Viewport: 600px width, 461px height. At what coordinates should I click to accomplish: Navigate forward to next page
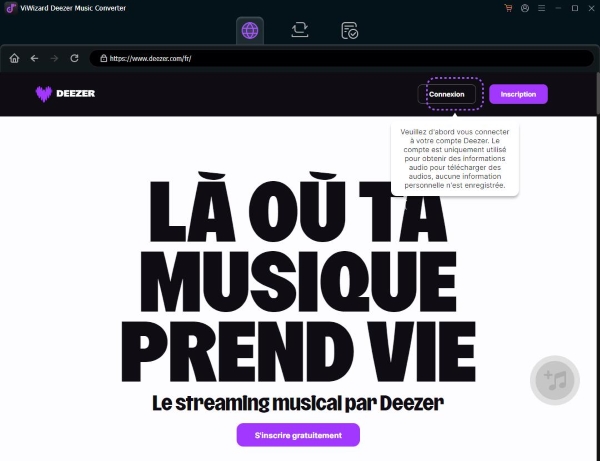click(54, 58)
